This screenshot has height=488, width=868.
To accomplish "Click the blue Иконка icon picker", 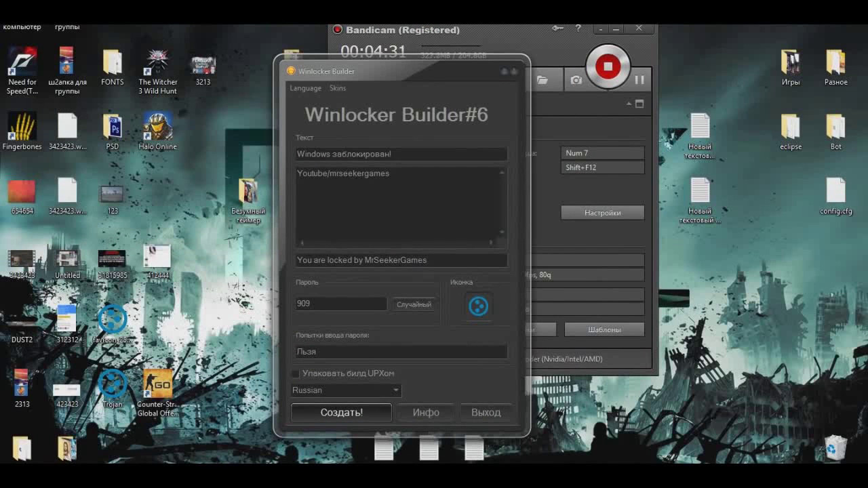I will (x=478, y=306).
